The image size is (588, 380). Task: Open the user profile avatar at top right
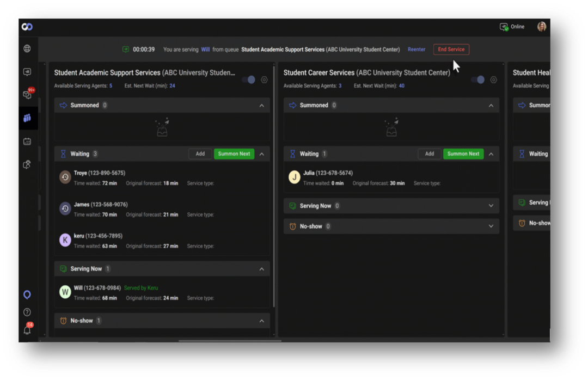(542, 26)
